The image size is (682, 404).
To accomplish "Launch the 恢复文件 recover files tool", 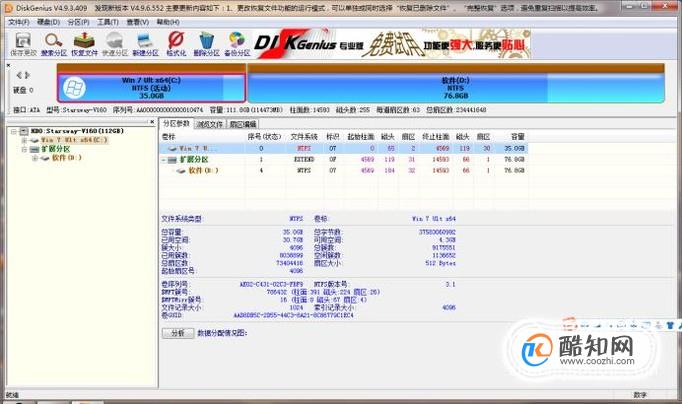I will [x=84, y=44].
